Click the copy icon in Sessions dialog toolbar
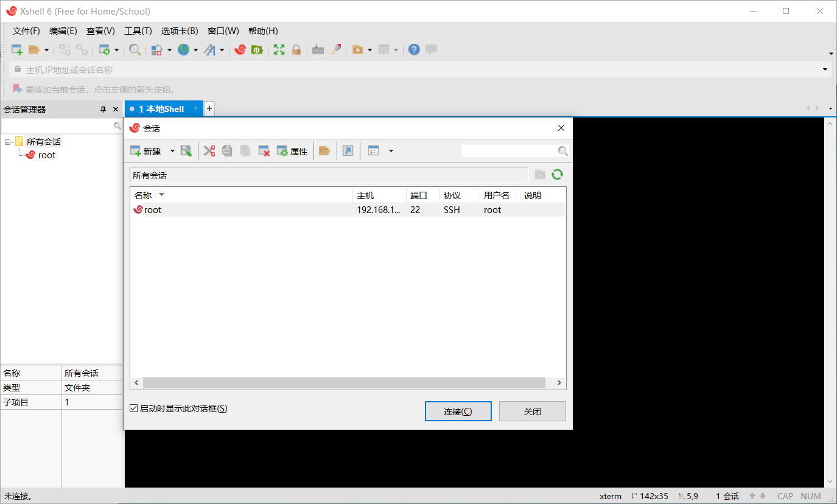The image size is (837, 504). point(227,151)
